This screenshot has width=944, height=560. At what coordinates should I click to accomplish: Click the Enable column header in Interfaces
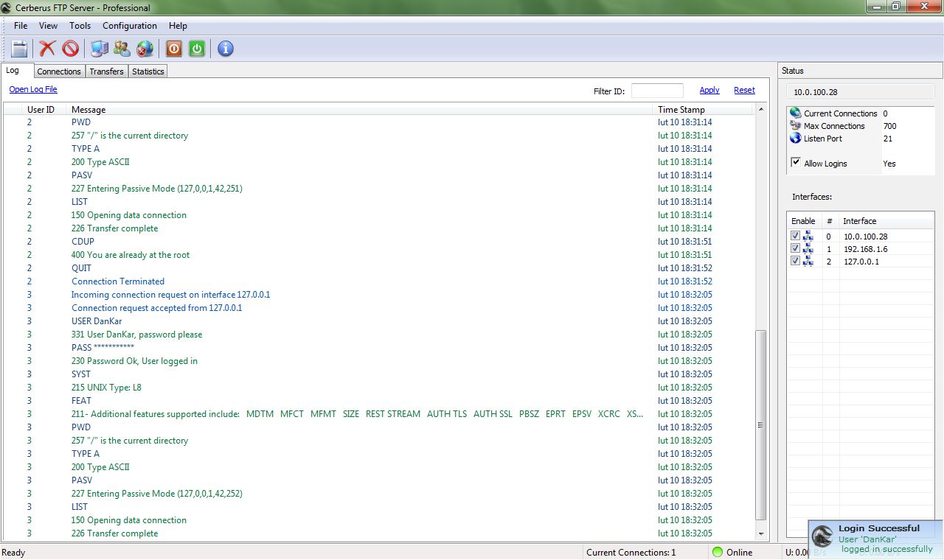pos(804,221)
